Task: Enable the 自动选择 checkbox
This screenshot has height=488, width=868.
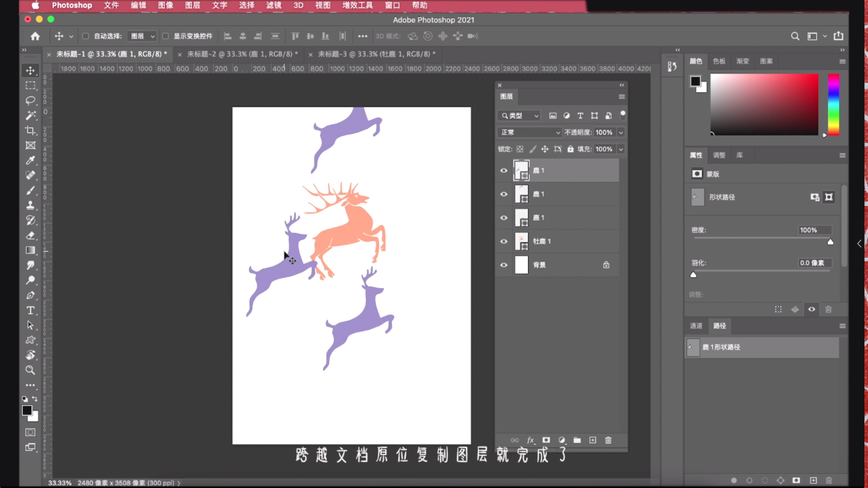Action: [86, 36]
